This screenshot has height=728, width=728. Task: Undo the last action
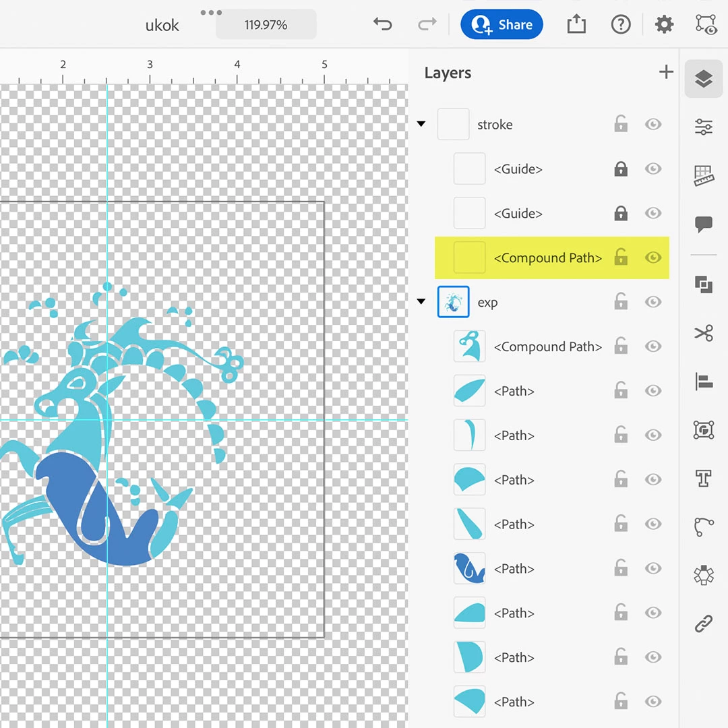pyautogui.click(x=383, y=24)
